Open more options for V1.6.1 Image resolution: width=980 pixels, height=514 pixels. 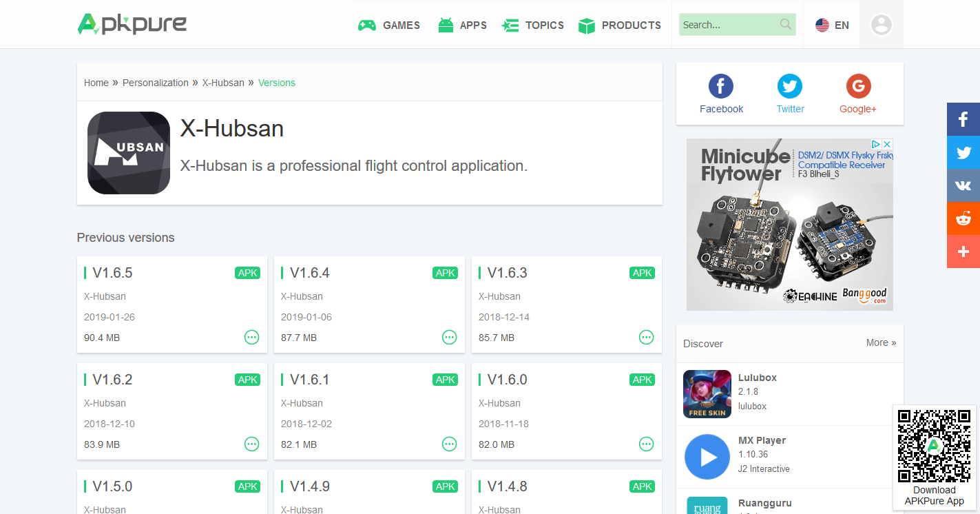tap(449, 444)
